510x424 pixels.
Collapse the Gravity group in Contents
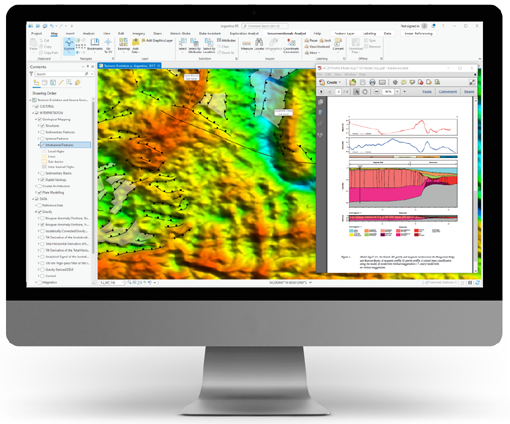click(x=36, y=212)
